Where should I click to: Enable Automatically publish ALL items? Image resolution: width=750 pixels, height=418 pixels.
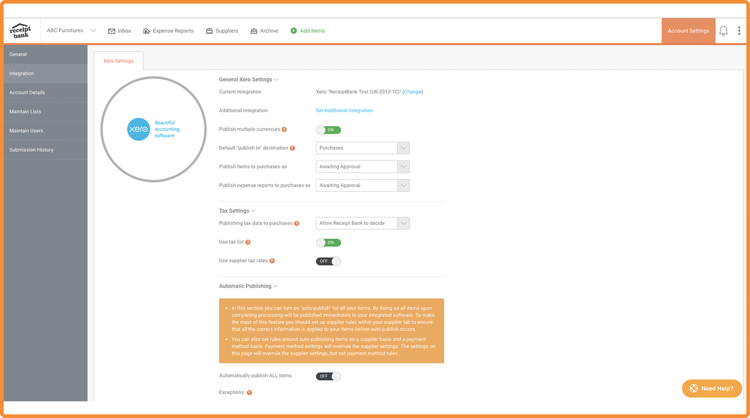tap(328, 376)
